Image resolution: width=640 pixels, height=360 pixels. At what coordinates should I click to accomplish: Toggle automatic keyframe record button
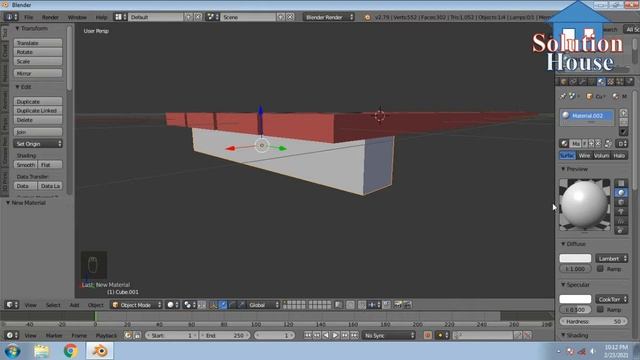[x=427, y=335]
